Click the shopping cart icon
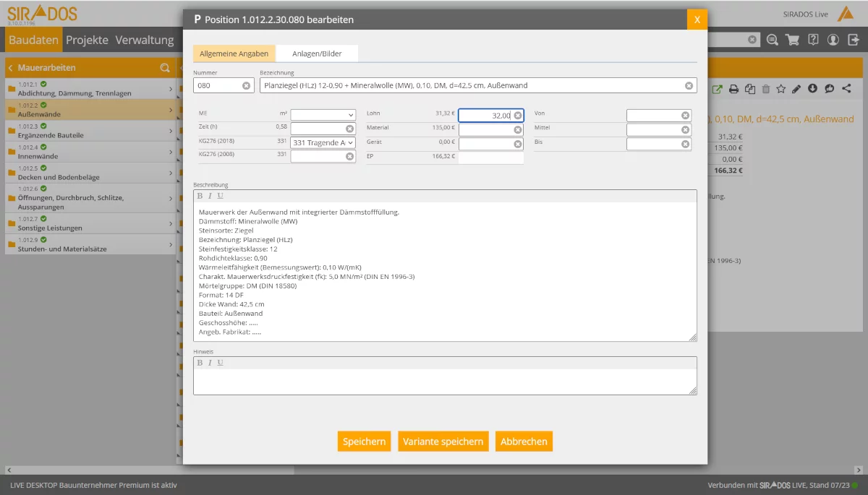Screen dimensions: 868x495 [793, 40]
